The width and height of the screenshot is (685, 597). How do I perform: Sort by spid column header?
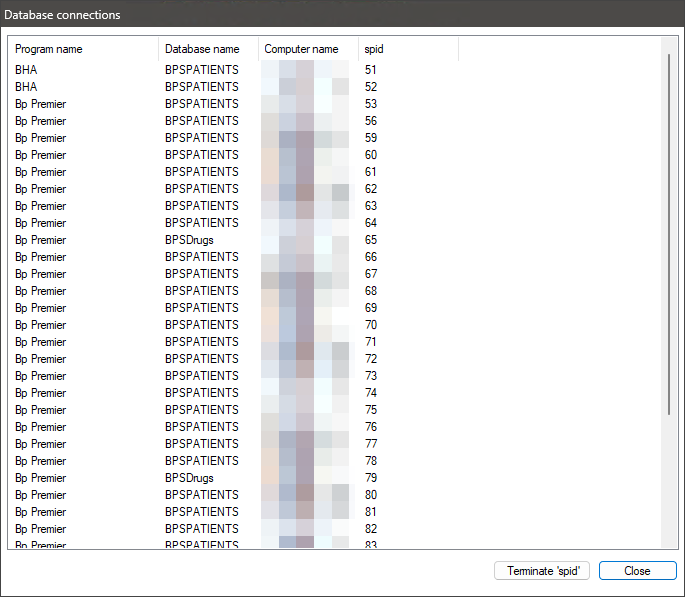click(x=408, y=49)
